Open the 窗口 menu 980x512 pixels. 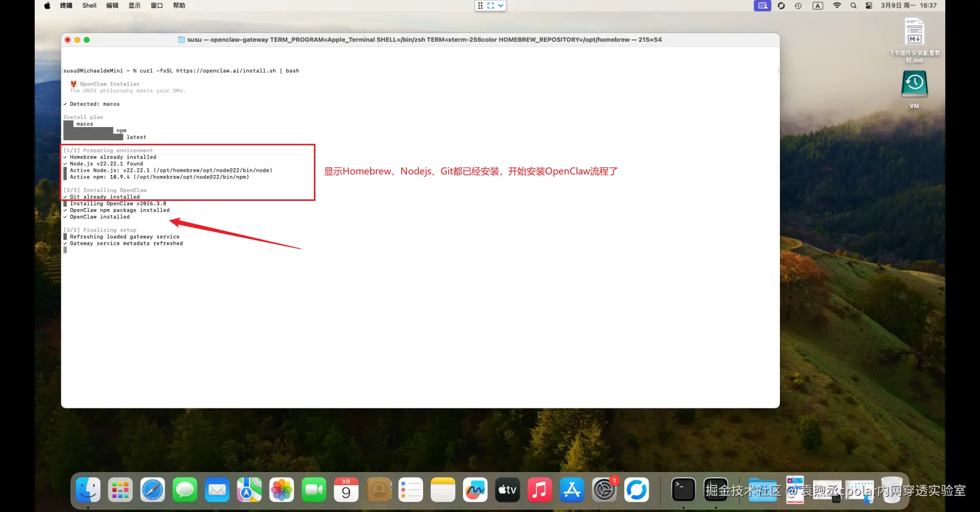coord(157,6)
